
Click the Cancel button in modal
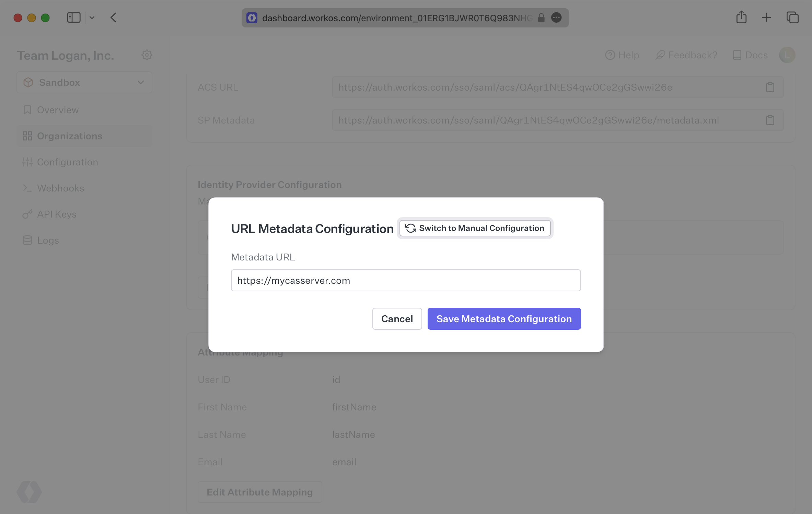tap(397, 319)
